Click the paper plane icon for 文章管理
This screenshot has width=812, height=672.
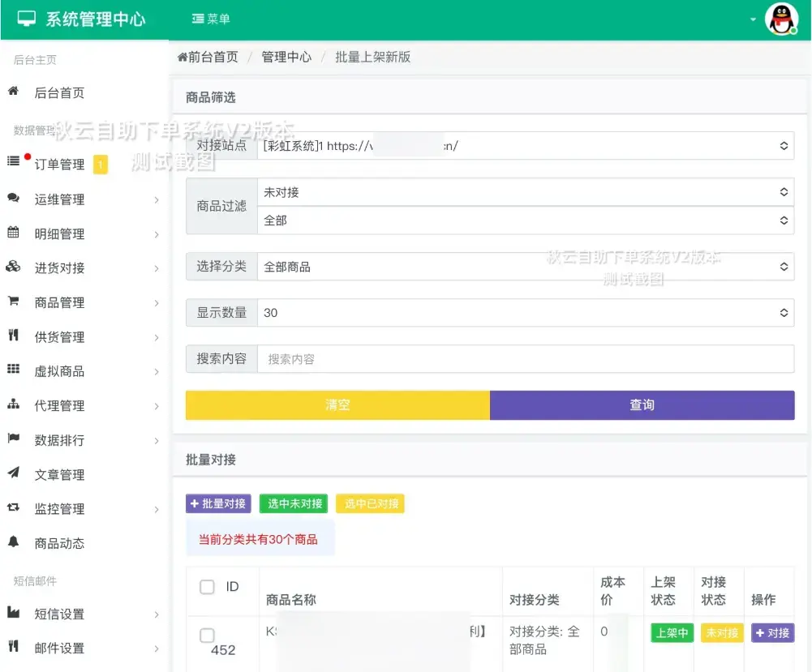pos(13,473)
